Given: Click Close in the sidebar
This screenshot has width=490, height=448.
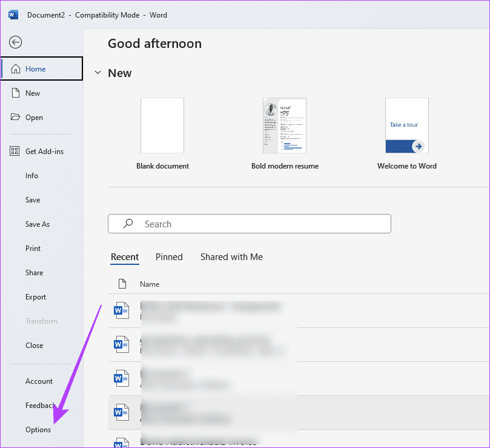Looking at the screenshot, I should point(42,346).
